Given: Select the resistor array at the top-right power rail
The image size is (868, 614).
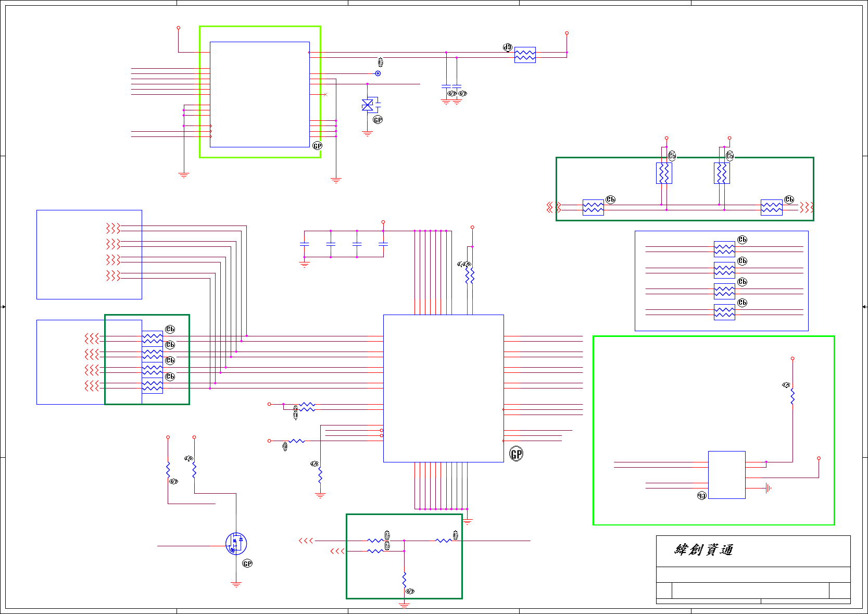Looking at the screenshot, I should coord(525,55).
